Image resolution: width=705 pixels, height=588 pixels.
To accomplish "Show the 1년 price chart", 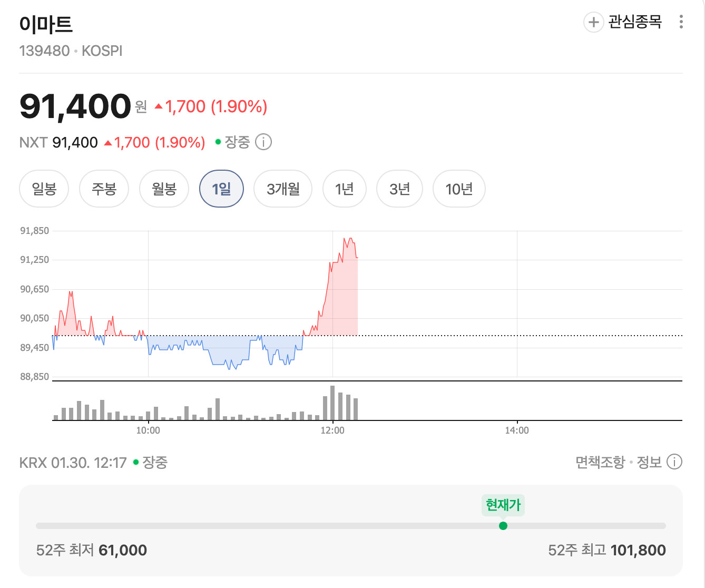I will [344, 189].
